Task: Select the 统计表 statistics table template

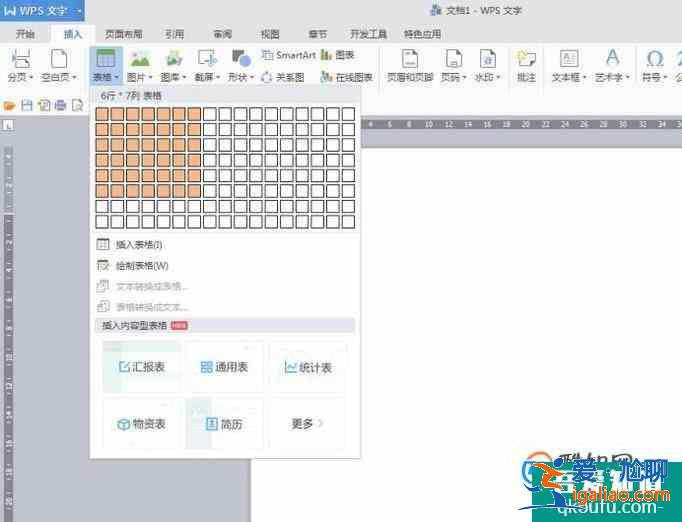Action: 308,367
